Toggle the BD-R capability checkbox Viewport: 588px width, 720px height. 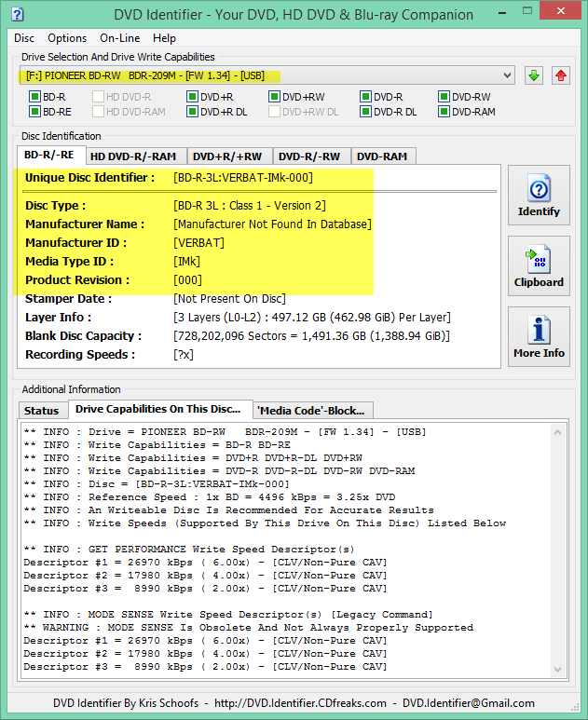pyautogui.click(x=34, y=97)
